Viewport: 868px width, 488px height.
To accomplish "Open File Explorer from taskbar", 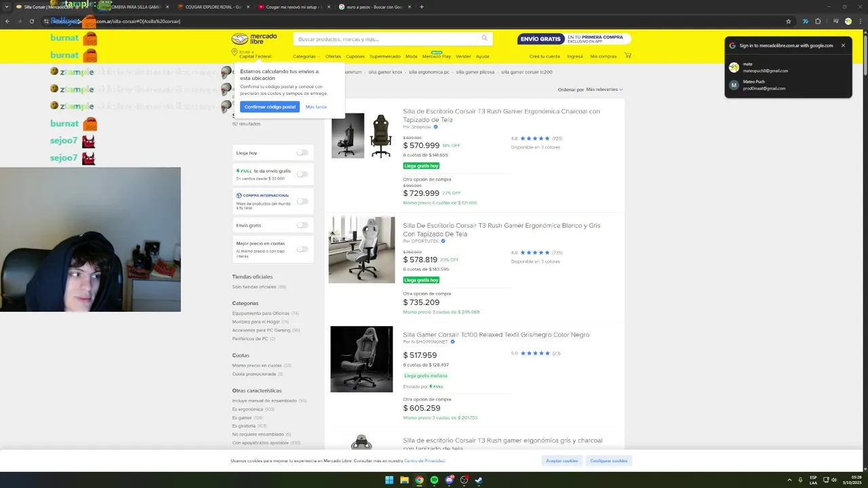I will [x=404, y=480].
